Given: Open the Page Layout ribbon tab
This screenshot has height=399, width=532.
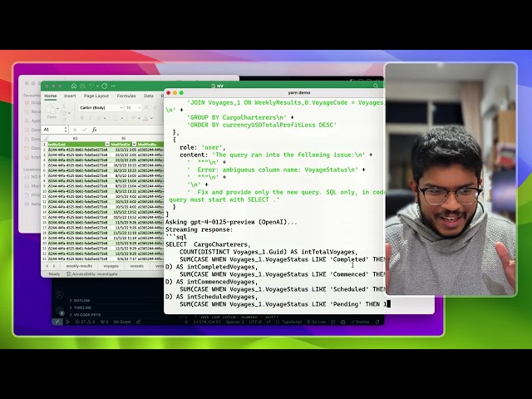Looking at the screenshot, I should (x=96, y=96).
